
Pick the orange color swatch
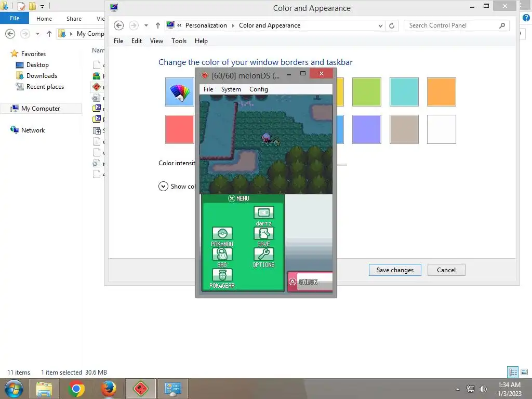click(441, 92)
